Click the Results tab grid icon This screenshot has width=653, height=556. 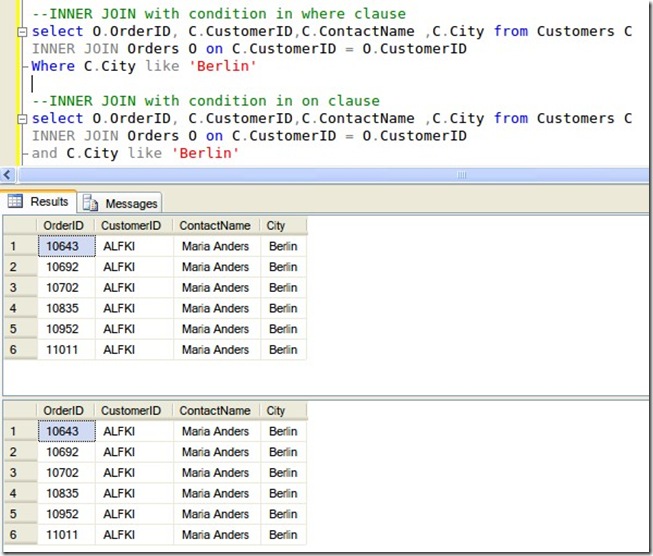[16, 202]
